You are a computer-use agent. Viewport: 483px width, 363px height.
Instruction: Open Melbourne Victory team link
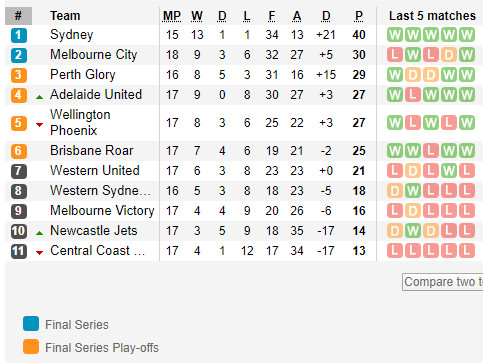[x=102, y=211]
